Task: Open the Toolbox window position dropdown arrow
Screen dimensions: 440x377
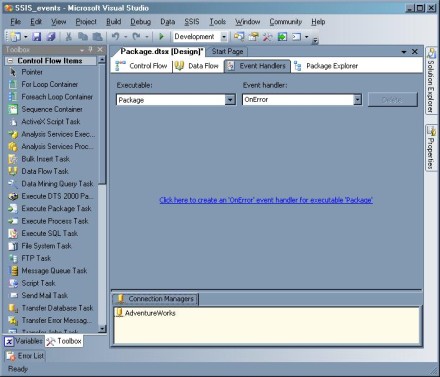Action: (82, 50)
